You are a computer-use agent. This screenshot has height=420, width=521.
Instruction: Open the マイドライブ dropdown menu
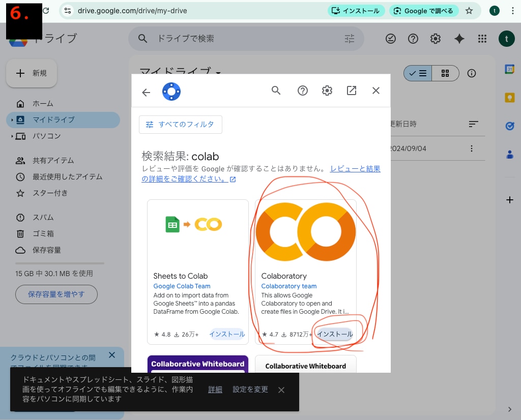pyautogui.click(x=218, y=73)
